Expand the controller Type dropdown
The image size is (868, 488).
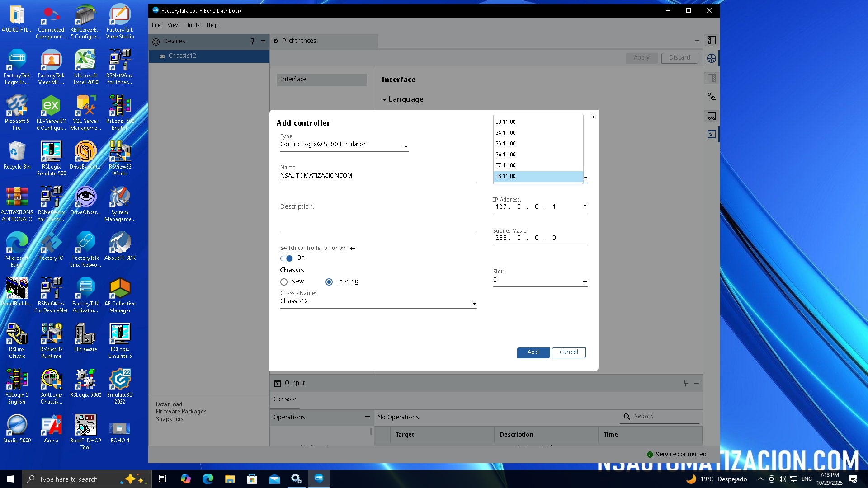pyautogui.click(x=406, y=147)
